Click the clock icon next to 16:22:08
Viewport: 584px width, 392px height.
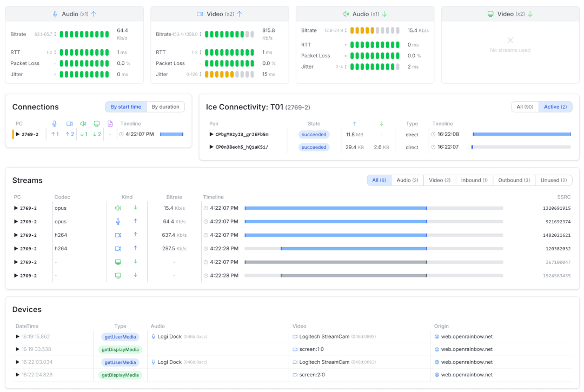[433, 134]
